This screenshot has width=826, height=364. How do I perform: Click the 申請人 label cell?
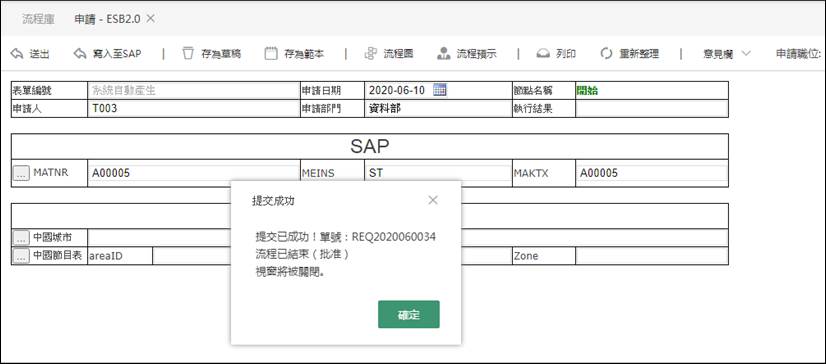point(49,109)
